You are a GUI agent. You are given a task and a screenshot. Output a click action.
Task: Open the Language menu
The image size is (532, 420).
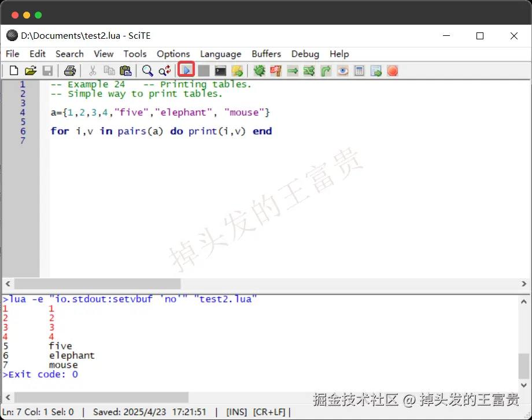coord(220,54)
